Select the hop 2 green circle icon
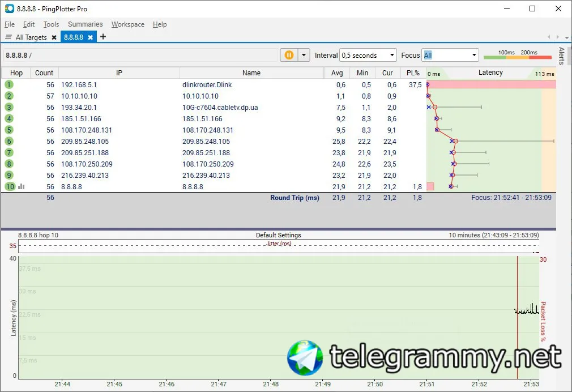Image resolution: width=572 pixels, height=392 pixels. (9, 96)
